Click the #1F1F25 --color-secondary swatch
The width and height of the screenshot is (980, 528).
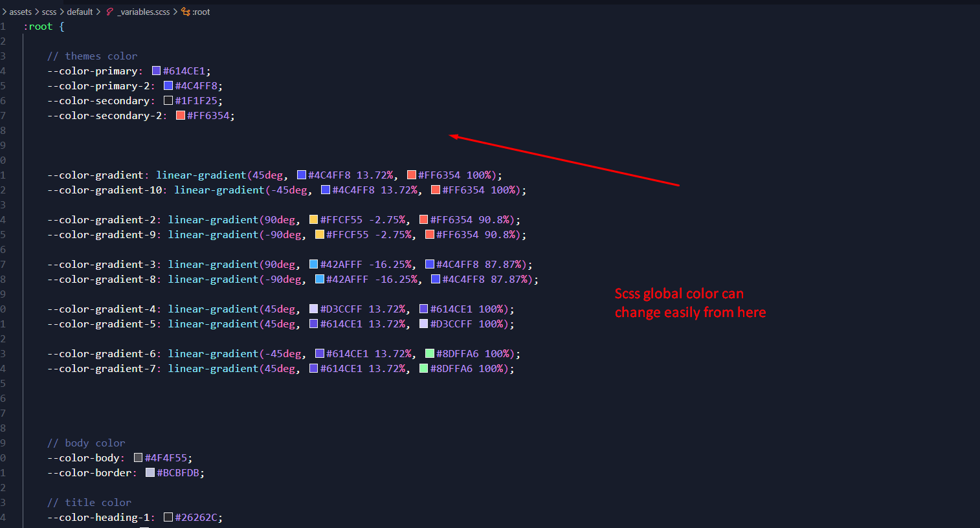(168, 101)
